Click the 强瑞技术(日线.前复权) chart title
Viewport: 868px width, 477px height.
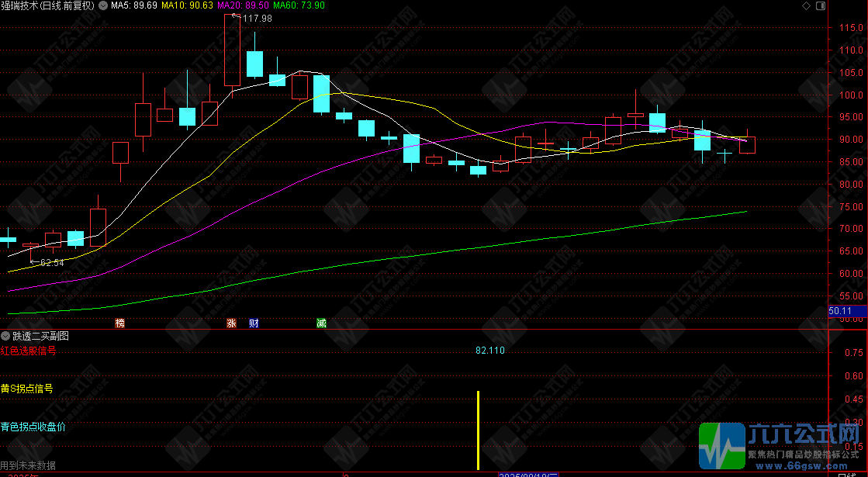tap(48, 5)
